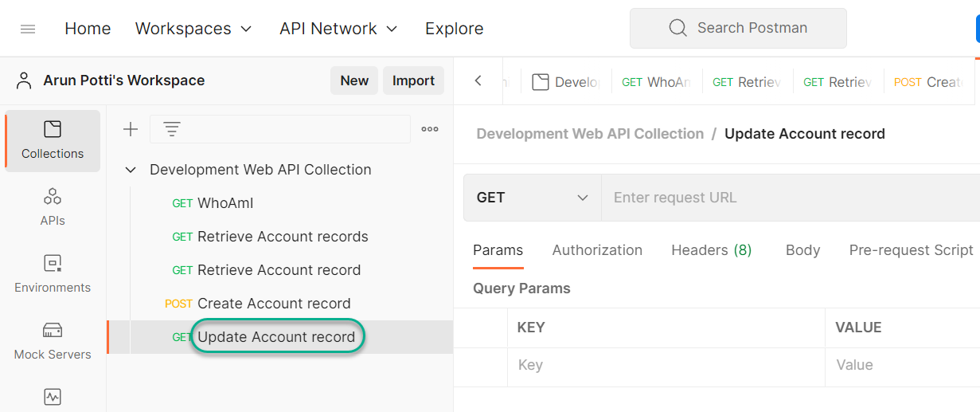Open the API Network dropdown
Image resolution: width=980 pixels, height=412 pixels.
[x=338, y=29]
